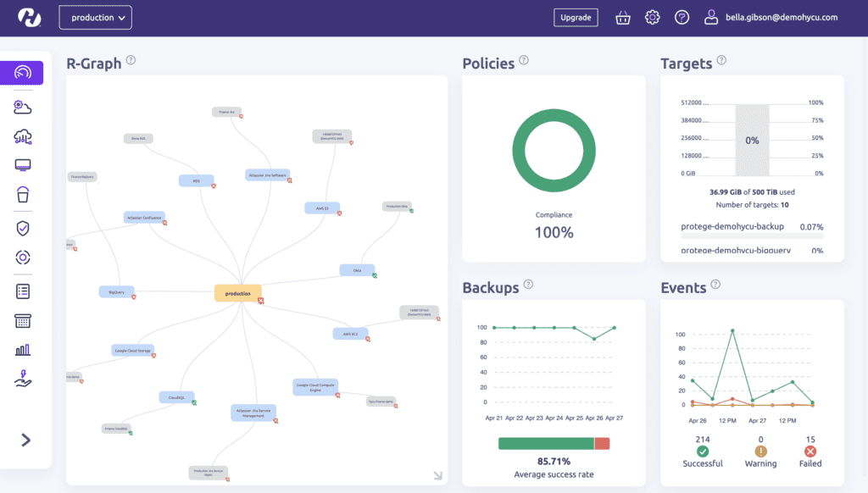Image resolution: width=868 pixels, height=493 pixels.
Task: Open the shopping basket icon in header
Action: (623, 18)
